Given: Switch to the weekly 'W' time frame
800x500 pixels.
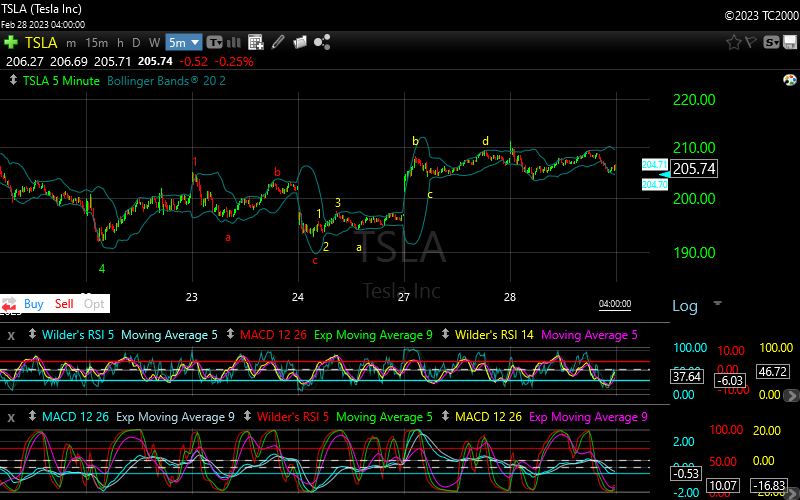Looking at the screenshot, I should click(154, 42).
